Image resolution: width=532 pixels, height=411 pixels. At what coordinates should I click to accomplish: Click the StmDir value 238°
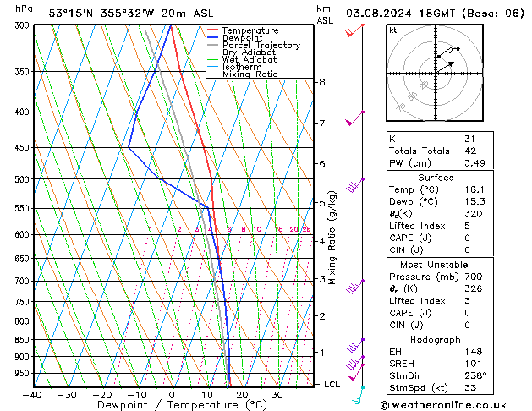point(475,375)
